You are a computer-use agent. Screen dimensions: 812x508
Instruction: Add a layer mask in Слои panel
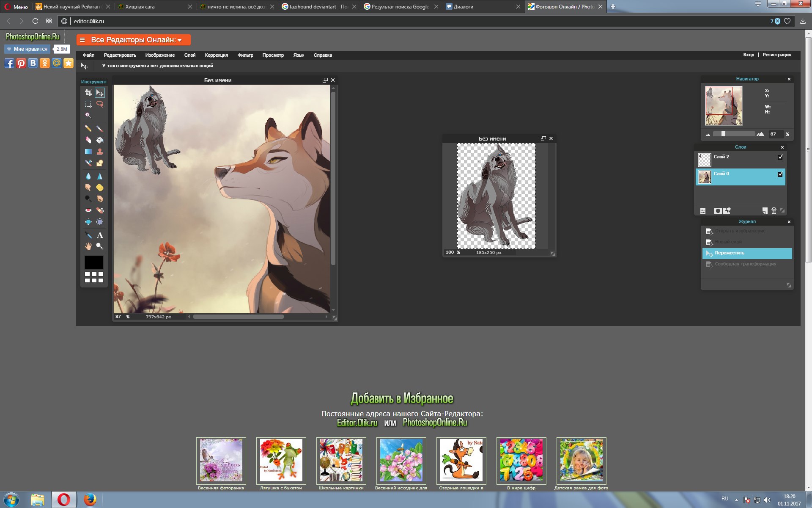click(718, 211)
